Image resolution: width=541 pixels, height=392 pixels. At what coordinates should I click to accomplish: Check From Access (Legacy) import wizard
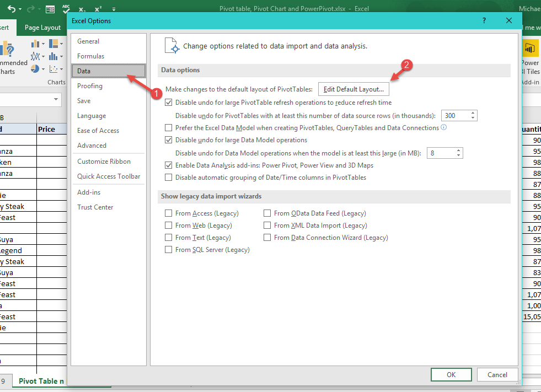click(169, 213)
